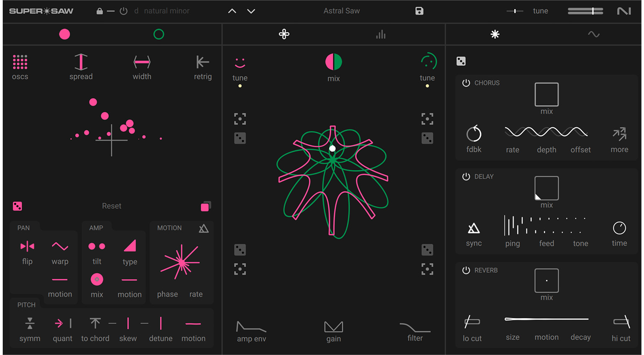Open the bar chart spectrum tab

381,34
